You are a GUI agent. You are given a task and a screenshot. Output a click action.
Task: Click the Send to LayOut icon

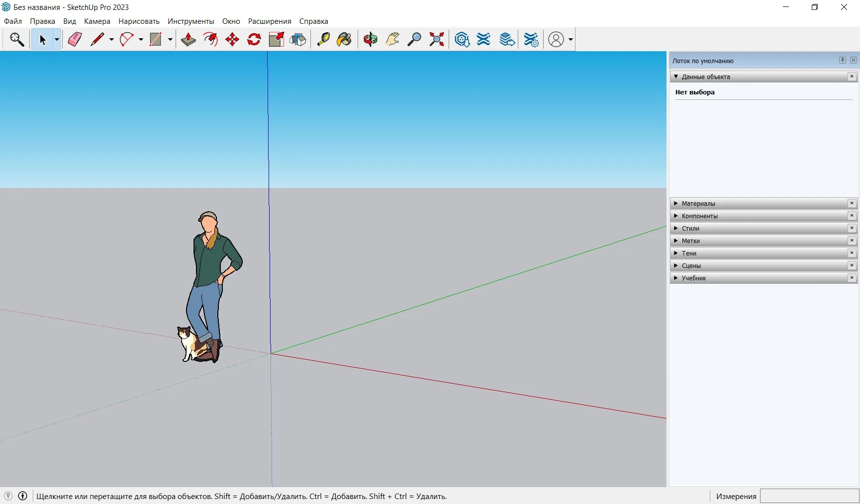[507, 39]
